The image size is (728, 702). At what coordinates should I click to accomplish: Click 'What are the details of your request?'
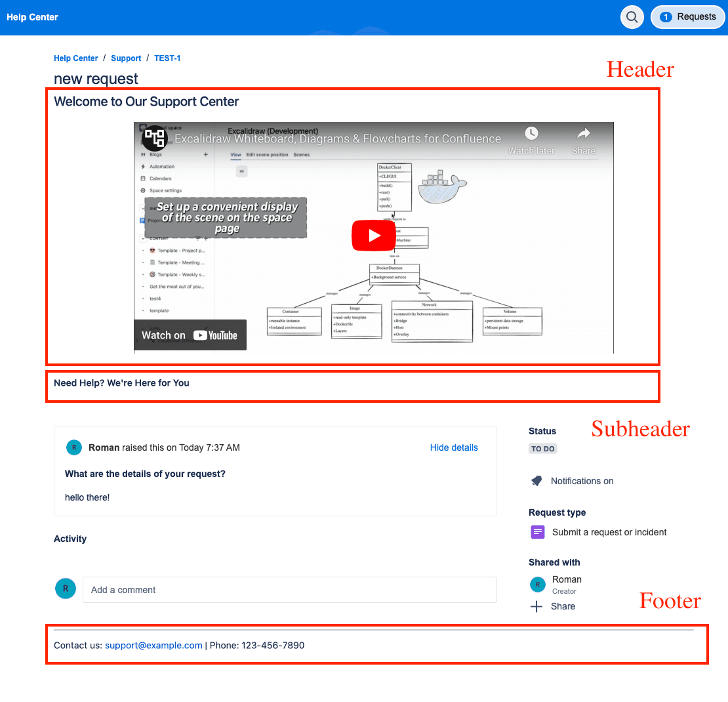145,474
